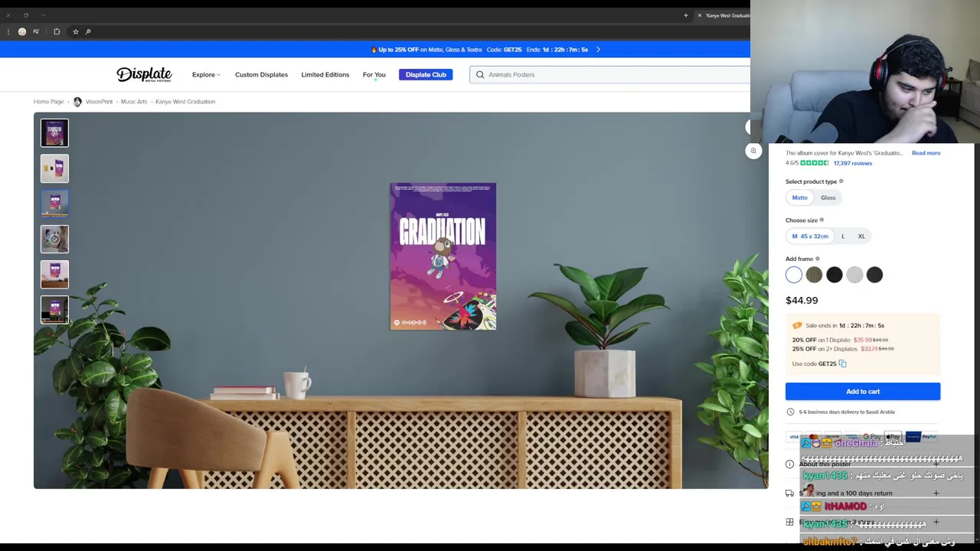Click the green star rating icons
Viewport: 980px width, 551px height.
point(815,163)
